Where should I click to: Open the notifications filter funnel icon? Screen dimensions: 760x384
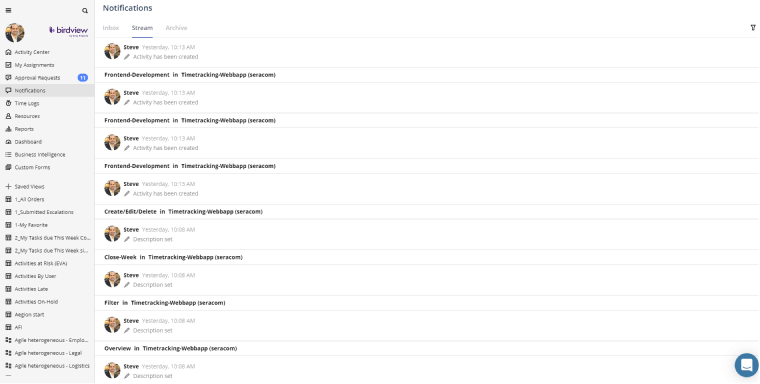tap(753, 28)
